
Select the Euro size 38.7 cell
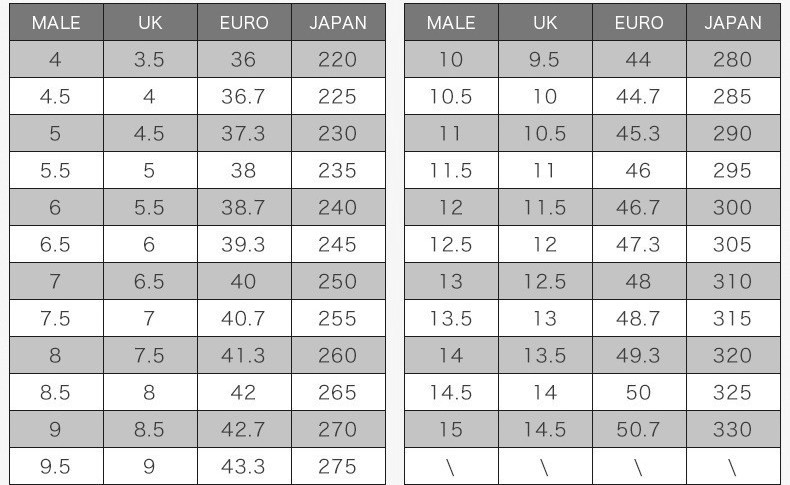[244, 208]
